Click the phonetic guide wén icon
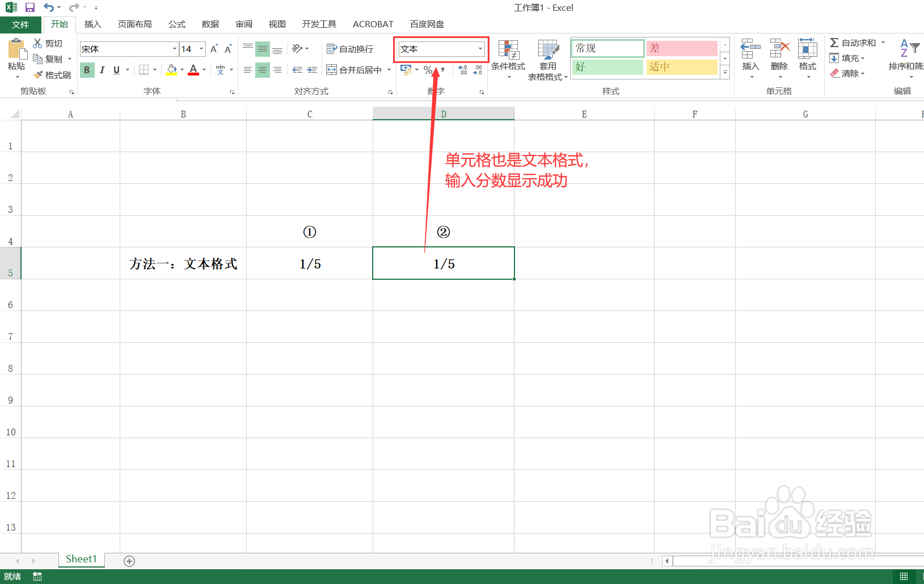The width and height of the screenshot is (924, 584). coord(221,70)
